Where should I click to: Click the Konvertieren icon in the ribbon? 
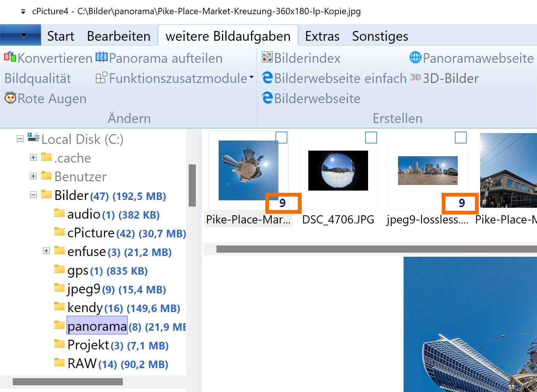click(10, 57)
